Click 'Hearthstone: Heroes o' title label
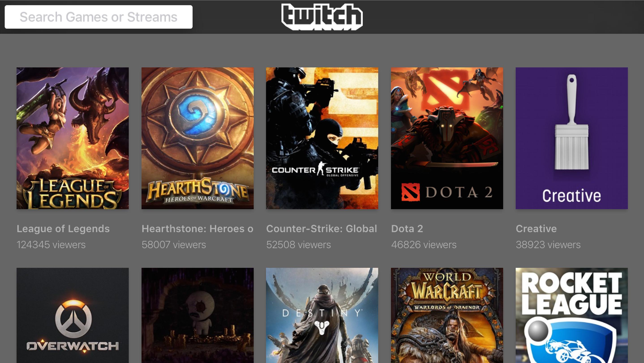Viewport: 644px width, 363px height. [x=197, y=229]
